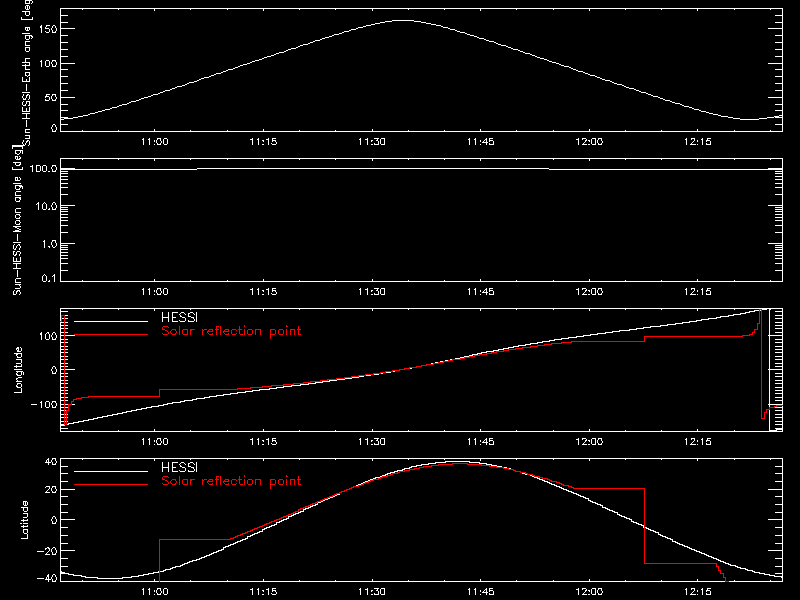Select the 12:00 label of the Longitude plot

click(589, 442)
